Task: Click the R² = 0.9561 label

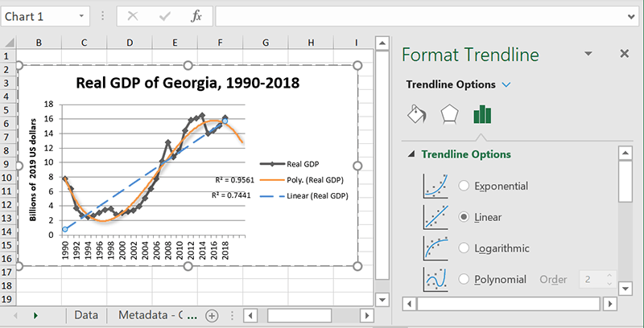Action: point(234,179)
